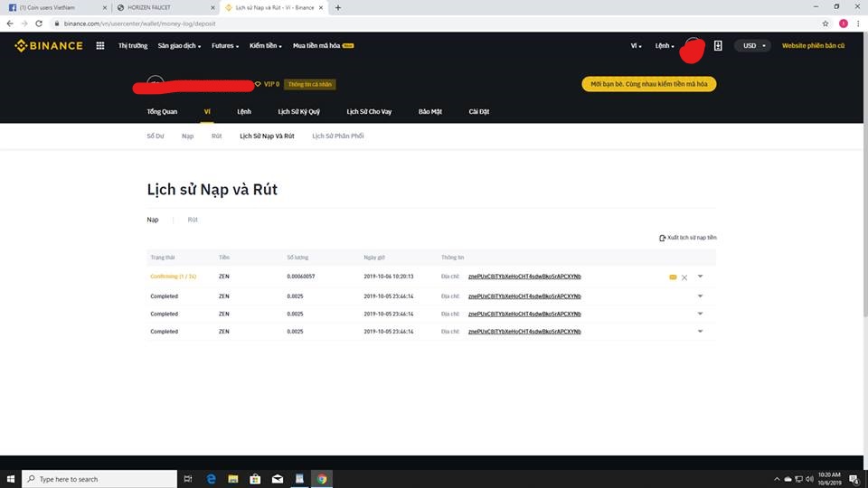Image resolution: width=868 pixels, height=488 pixels.
Task: Open Windows Start menu
Action: (11, 479)
